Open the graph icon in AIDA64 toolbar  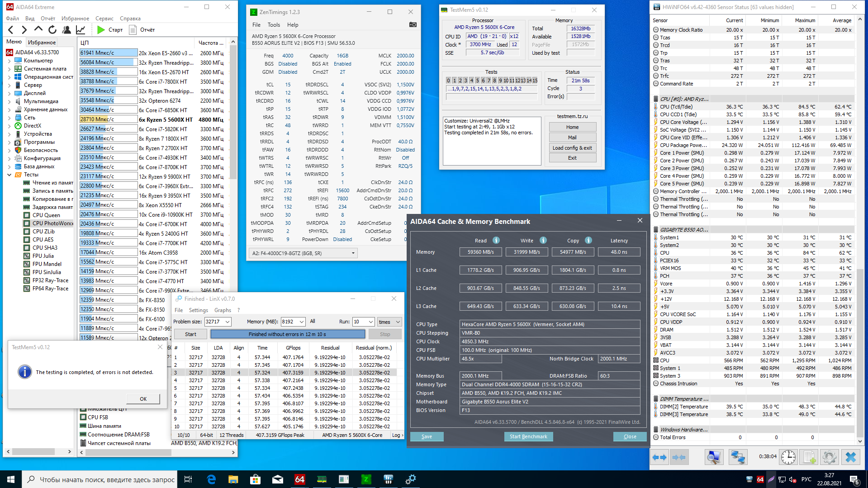tap(81, 30)
